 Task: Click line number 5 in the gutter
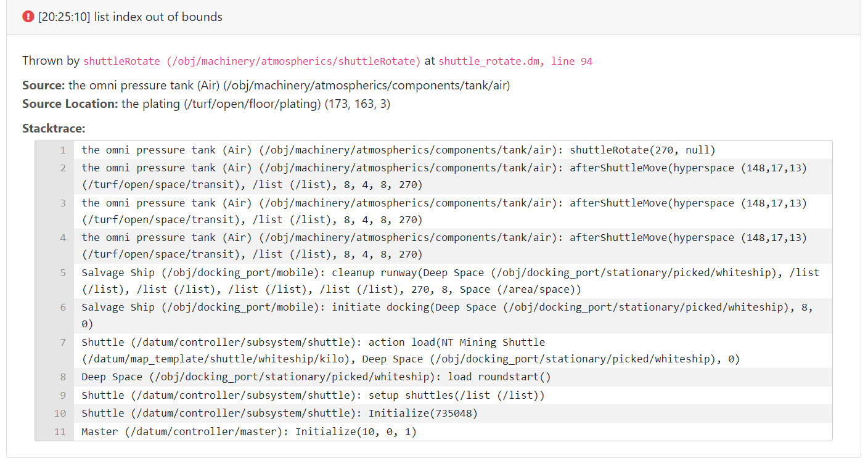pyautogui.click(x=62, y=272)
